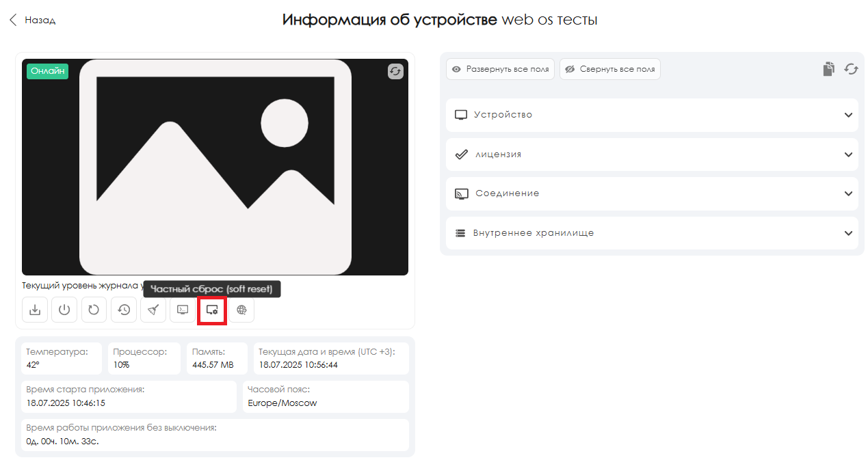The image size is (868, 460).
Task: Refresh the device screenshot preview
Action: click(x=395, y=71)
